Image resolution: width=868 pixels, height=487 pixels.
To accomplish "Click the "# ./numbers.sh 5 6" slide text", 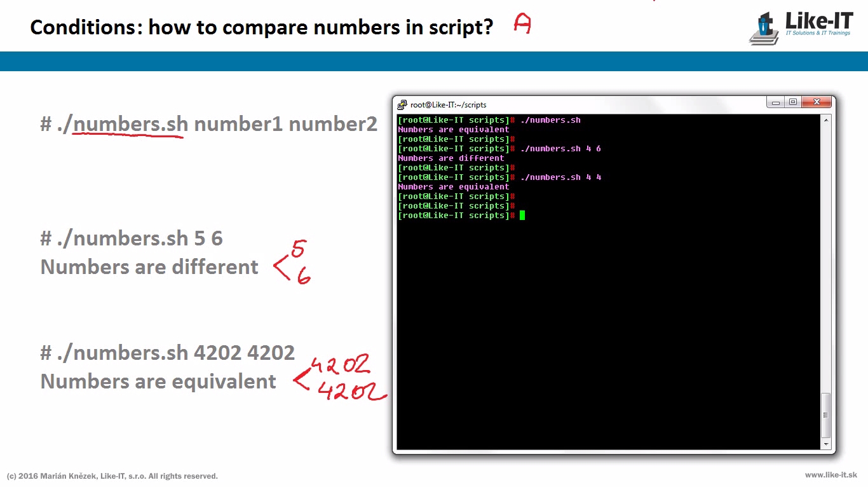I will (132, 239).
